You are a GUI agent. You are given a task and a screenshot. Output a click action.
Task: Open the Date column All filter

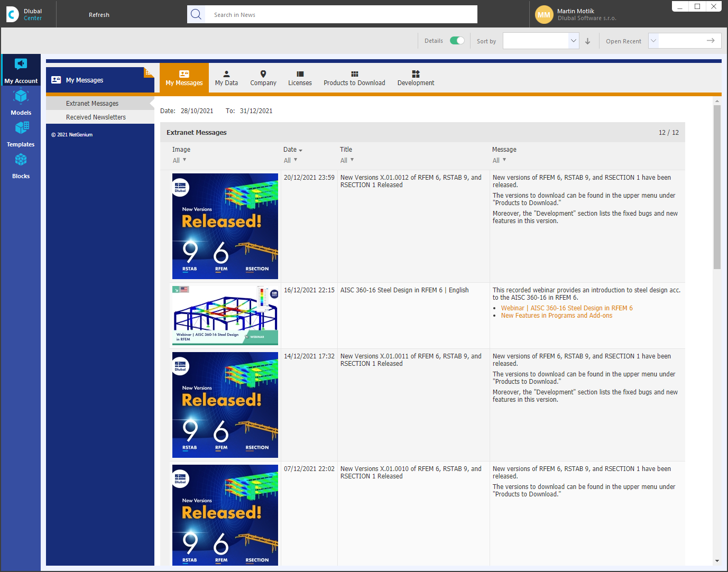click(291, 160)
